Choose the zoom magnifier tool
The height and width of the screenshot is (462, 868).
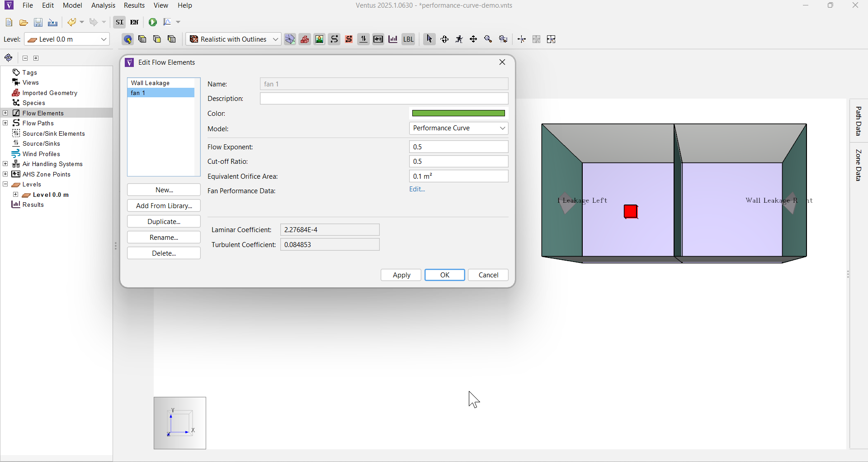click(488, 39)
